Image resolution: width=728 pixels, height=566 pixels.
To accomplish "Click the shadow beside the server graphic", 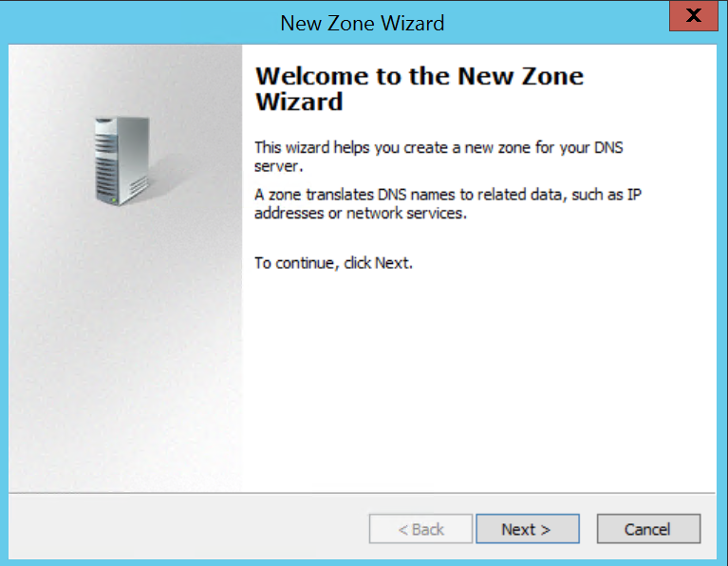I will pyautogui.click(x=165, y=177).
